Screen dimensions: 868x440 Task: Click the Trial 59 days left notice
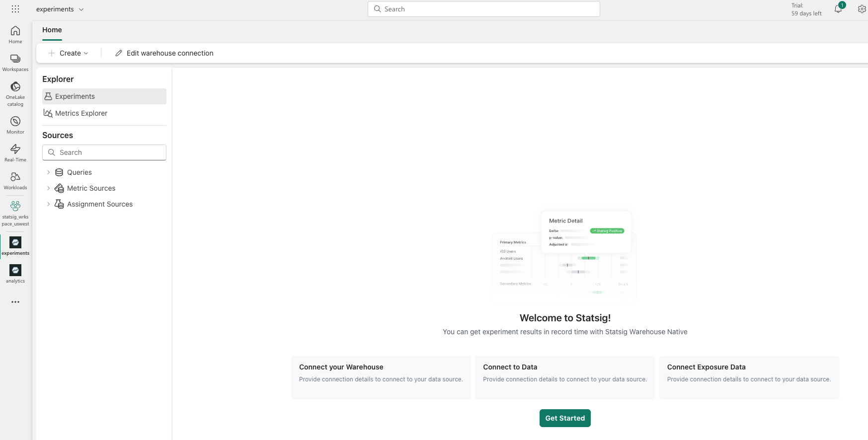click(x=806, y=9)
